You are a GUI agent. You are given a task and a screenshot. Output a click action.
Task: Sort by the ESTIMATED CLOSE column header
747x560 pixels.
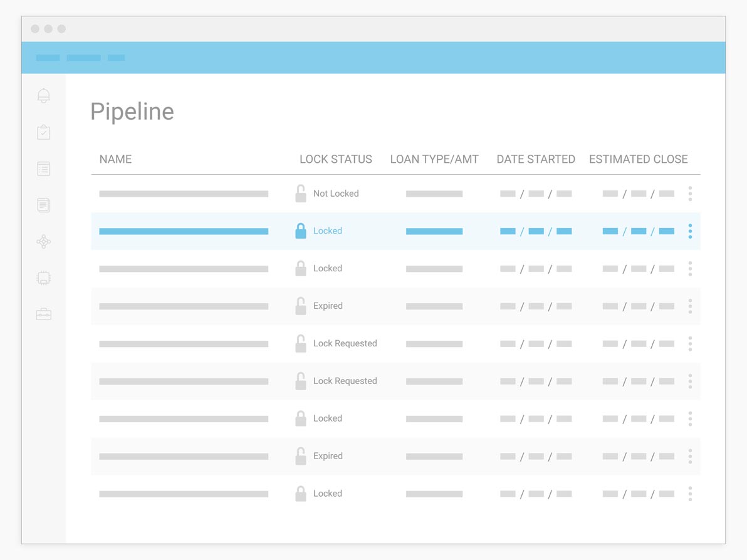638,159
